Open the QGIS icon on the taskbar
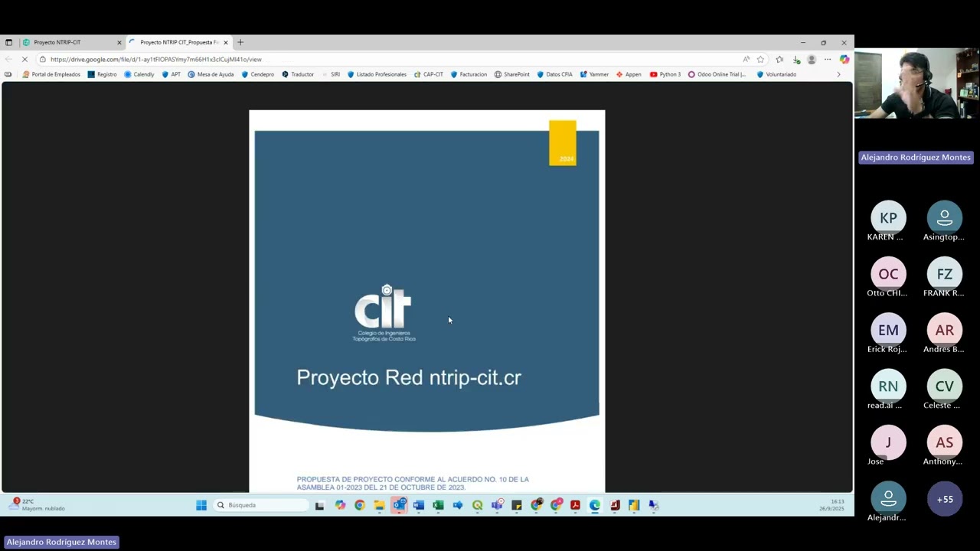This screenshot has height=551, width=980. tap(478, 505)
